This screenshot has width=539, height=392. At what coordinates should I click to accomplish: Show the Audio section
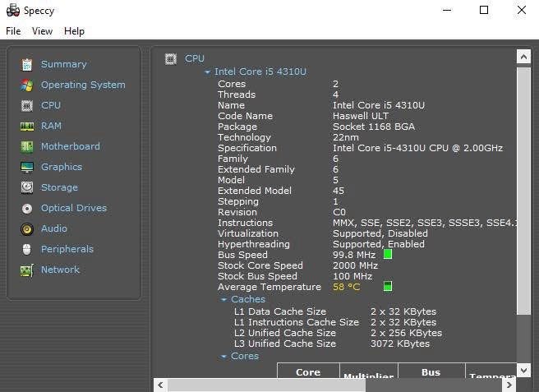click(54, 228)
